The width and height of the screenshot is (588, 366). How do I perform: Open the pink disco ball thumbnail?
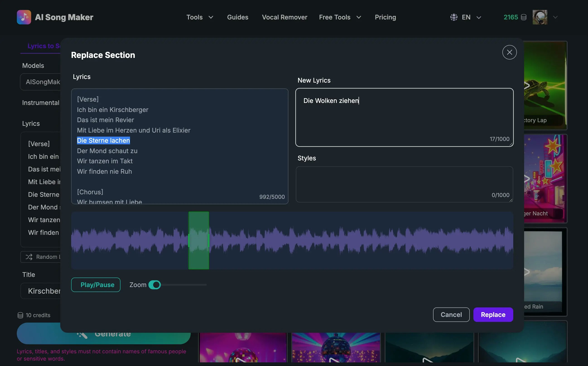[243, 347]
